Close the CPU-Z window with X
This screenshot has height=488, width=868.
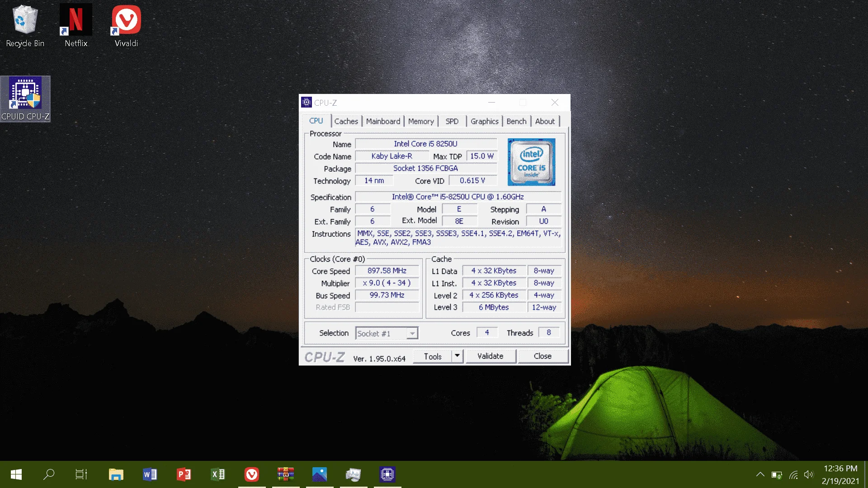555,103
